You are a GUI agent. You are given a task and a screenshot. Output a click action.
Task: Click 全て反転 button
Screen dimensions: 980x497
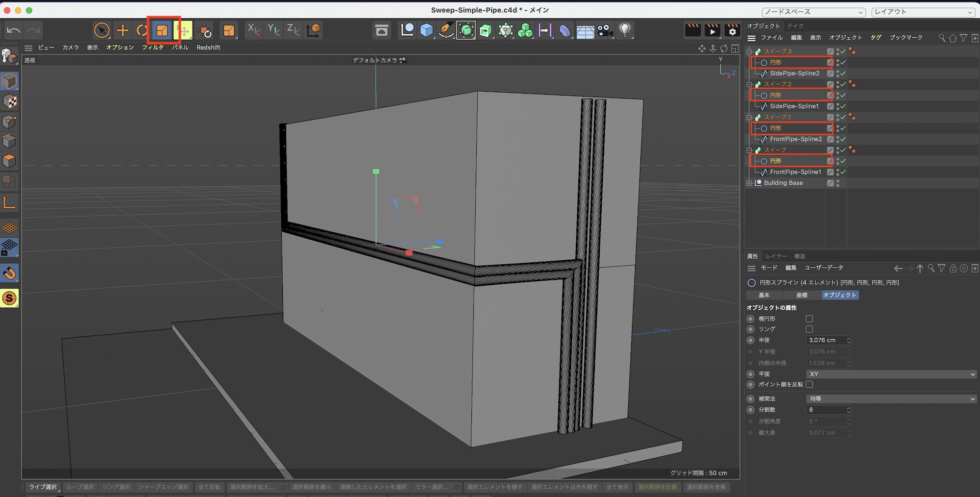pyautogui.click(x=209, y=487)
